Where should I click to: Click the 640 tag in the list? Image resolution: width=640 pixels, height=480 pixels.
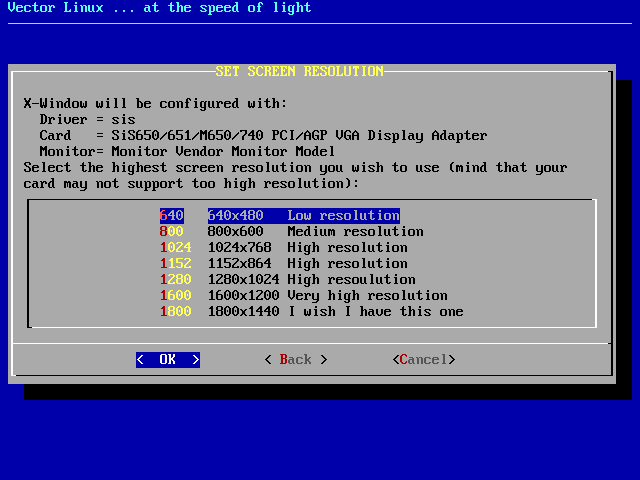pyautogui.click(x=171, y=215)
